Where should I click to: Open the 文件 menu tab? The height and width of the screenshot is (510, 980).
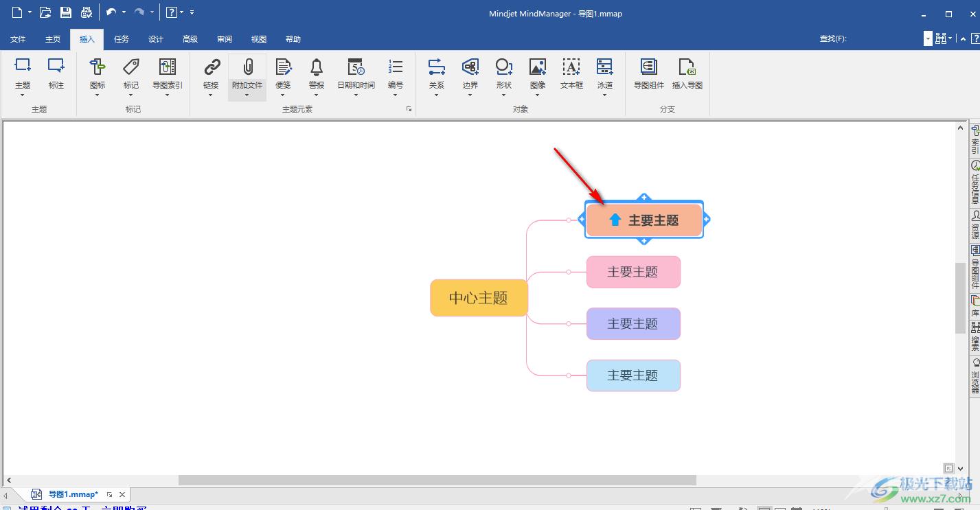(x=18, y=39)
